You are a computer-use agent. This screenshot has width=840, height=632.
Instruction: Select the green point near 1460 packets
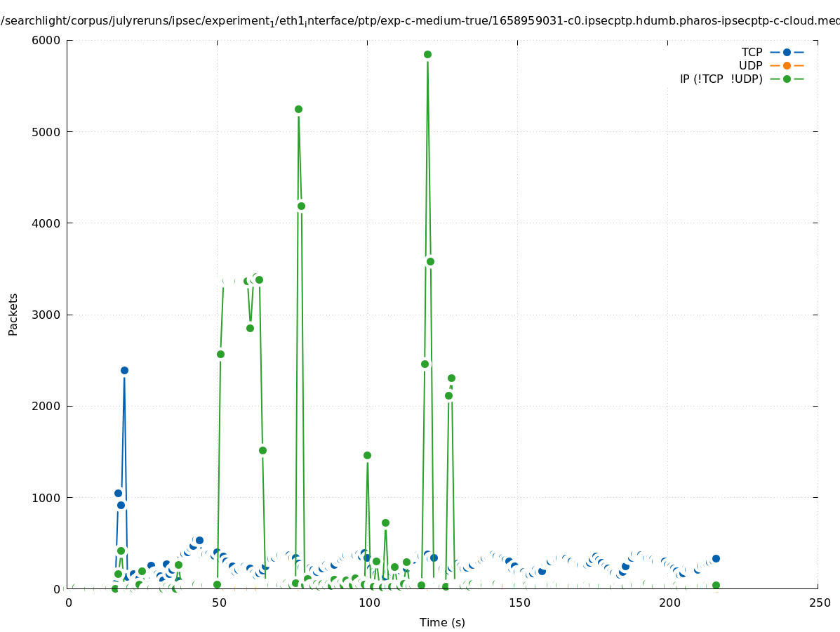[x=367, y=455]
